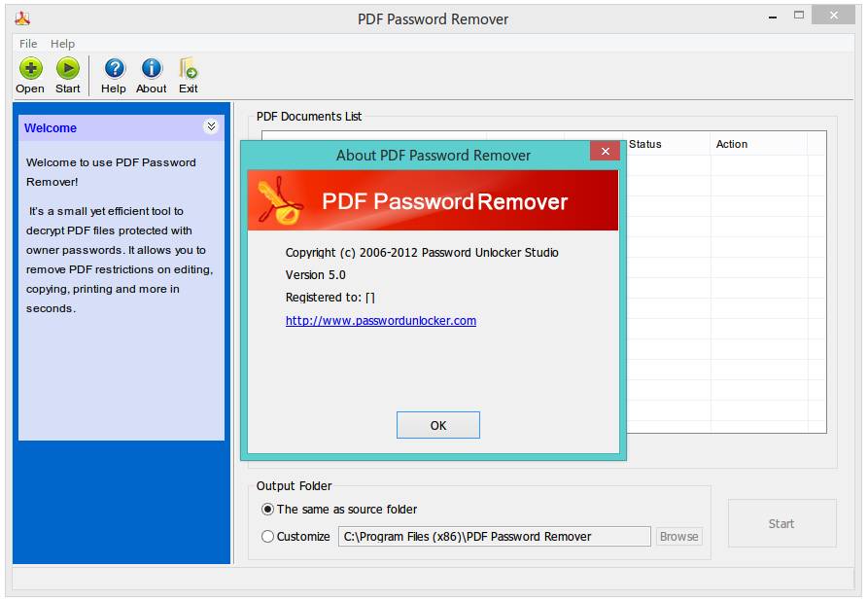
Task: Open the About info icon
Action: 151,70
